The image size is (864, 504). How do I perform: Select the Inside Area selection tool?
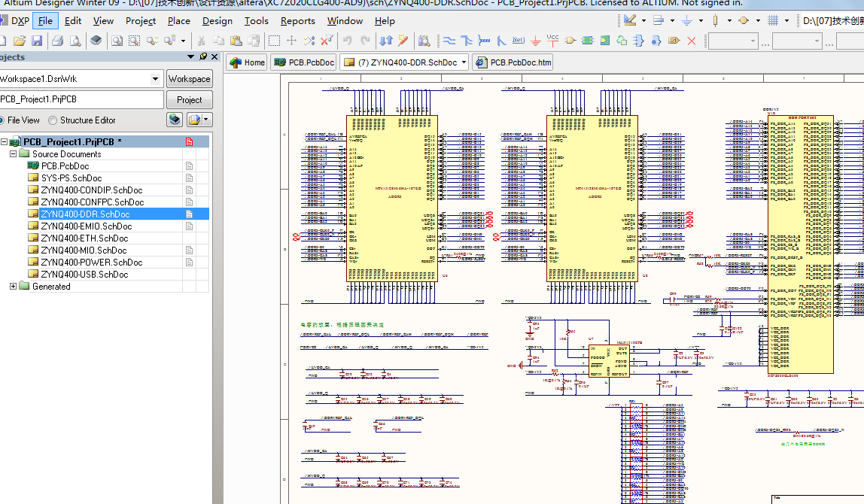click(274, 41)
